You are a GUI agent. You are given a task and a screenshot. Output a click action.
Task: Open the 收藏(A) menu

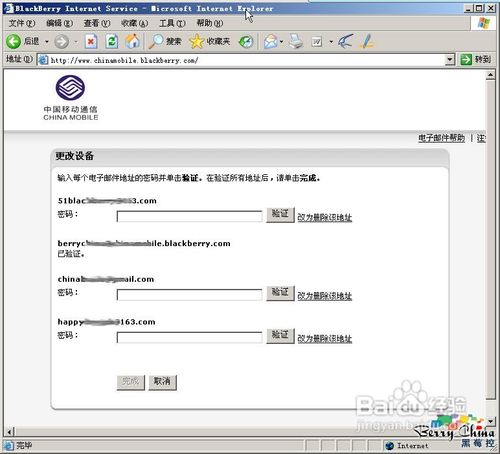pos(134,23)
